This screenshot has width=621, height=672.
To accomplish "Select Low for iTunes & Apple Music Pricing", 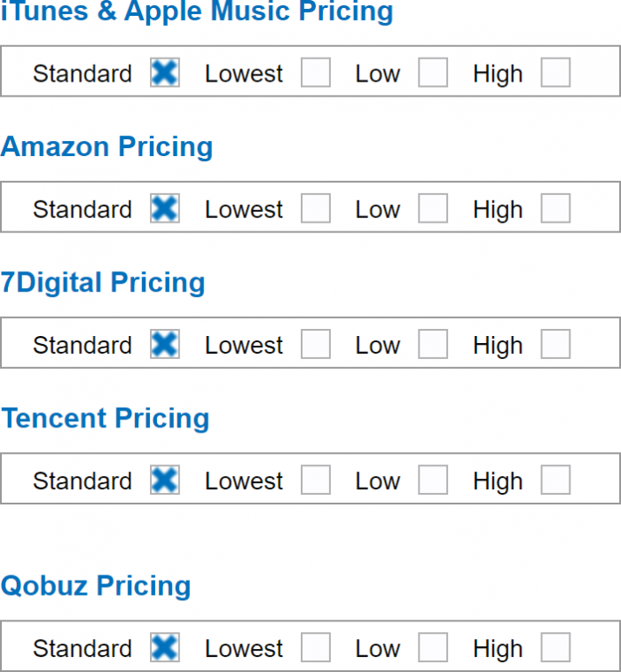I will click(x=433, y=73).
